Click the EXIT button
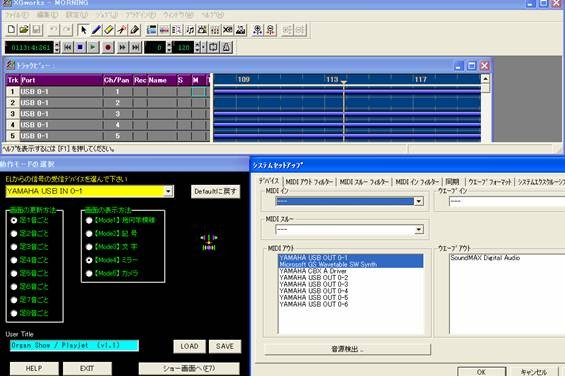Viewport: 565px width, 376px height. point(87,368)
